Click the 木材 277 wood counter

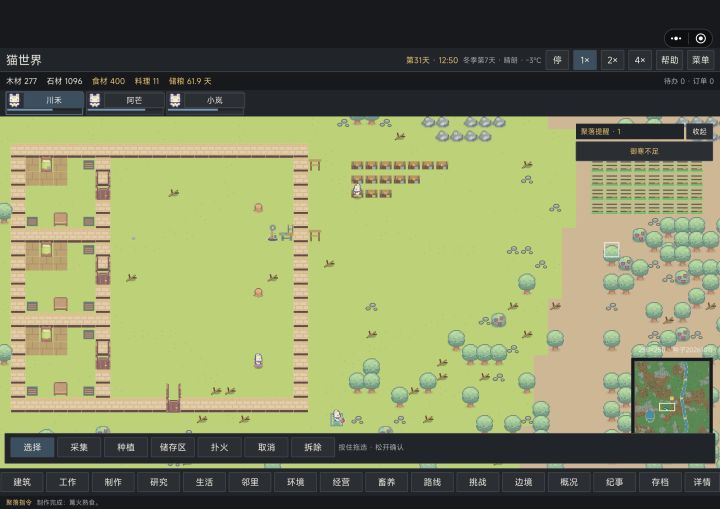[22, 81]
